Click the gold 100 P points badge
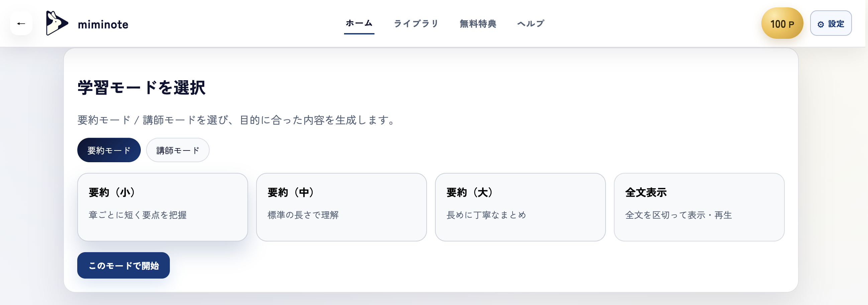Screen dimensions: 868x305 click(x=782, y=23)
